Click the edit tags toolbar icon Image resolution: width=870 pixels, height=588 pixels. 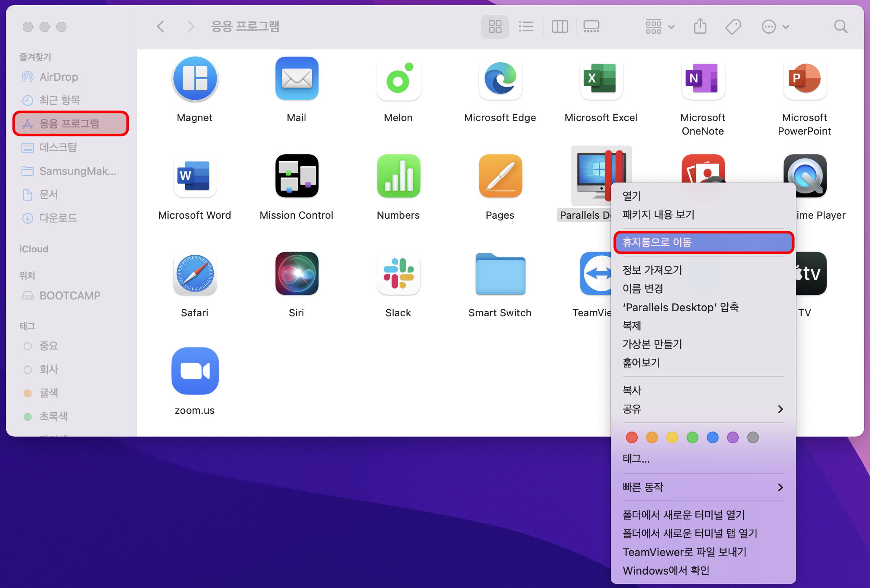(733, 26)
